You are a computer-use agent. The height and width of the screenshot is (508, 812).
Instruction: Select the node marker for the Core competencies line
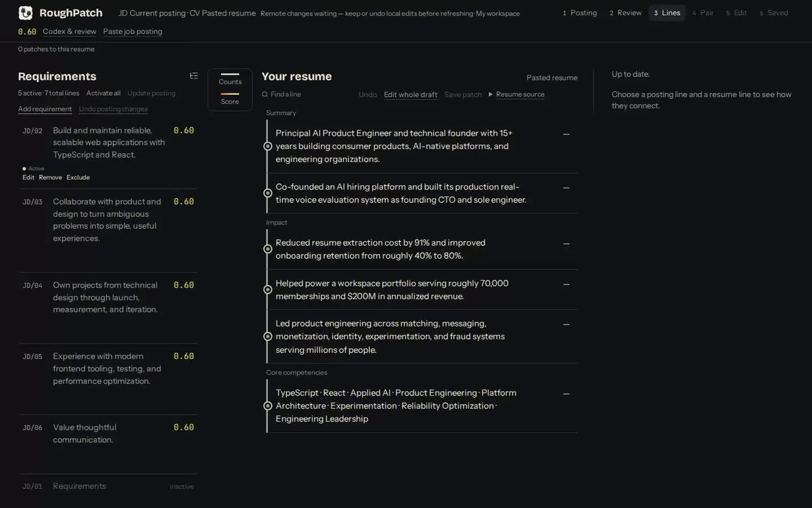(x=268, y=406)
